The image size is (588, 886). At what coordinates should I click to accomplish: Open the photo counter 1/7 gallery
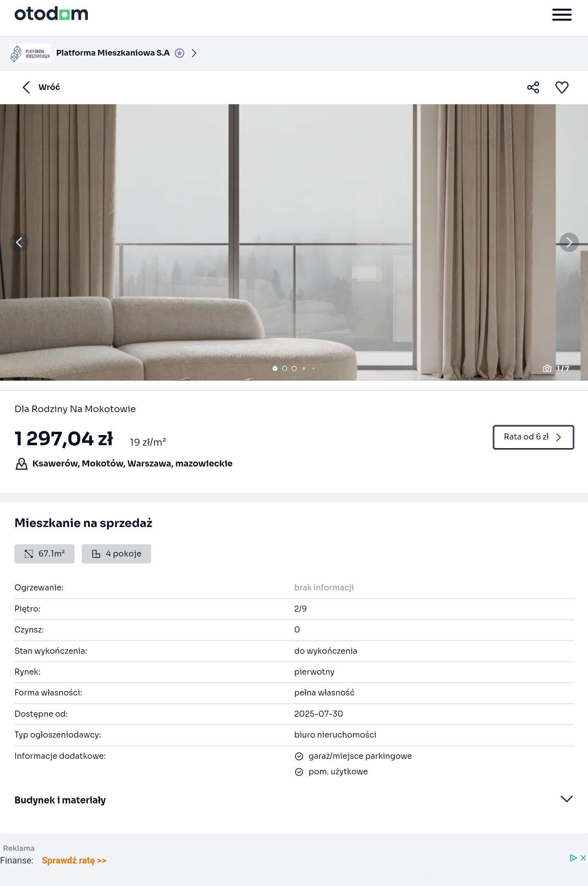[x=557, y=368]
